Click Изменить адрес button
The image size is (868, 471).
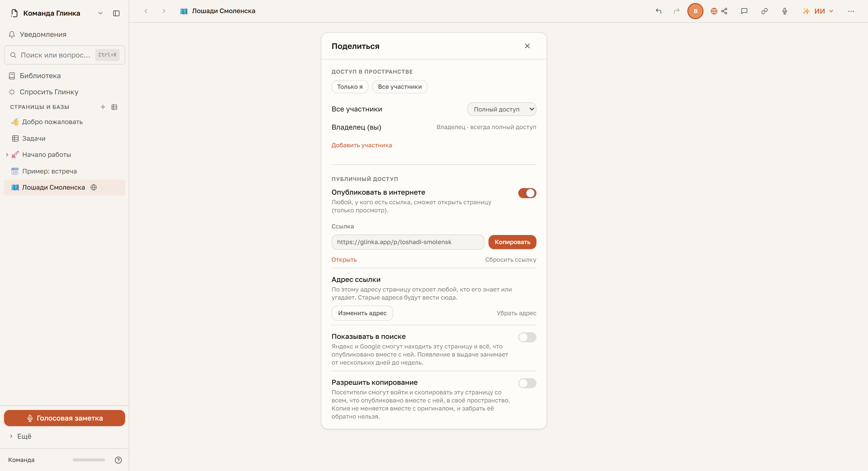click(362, 313)
